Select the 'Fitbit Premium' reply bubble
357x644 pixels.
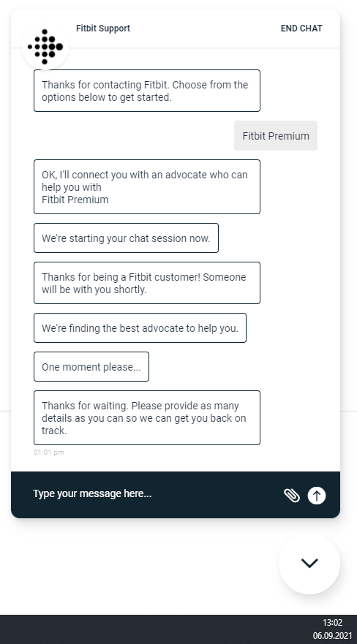coord(276,135)
